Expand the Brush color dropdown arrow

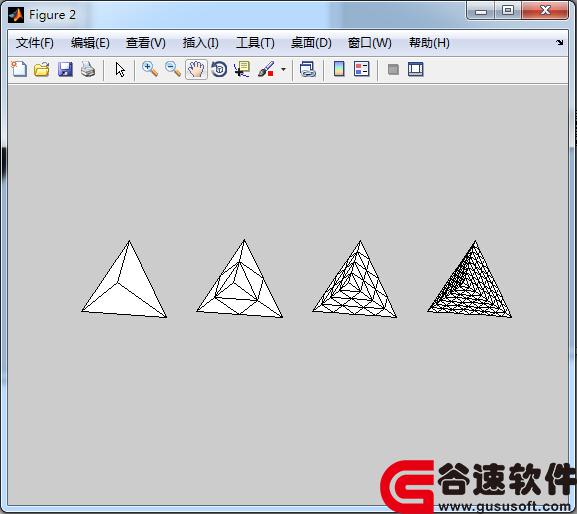283,69
